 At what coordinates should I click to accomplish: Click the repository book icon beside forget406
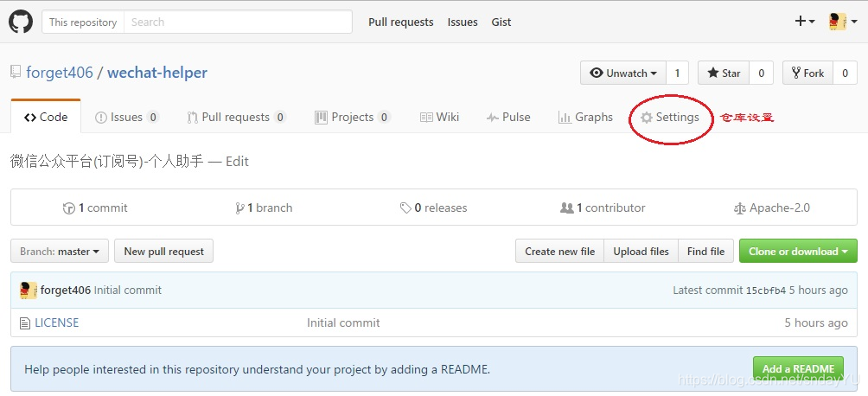click(x=16, y=73)
